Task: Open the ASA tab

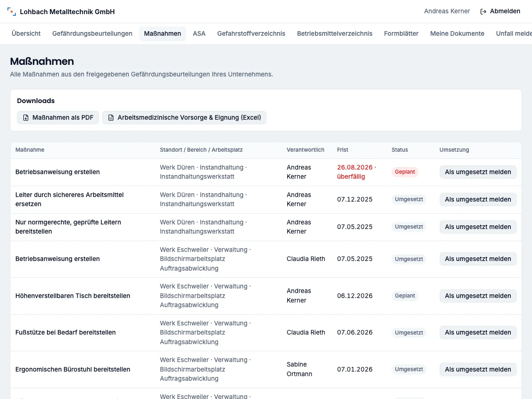Action: point(199,34)
